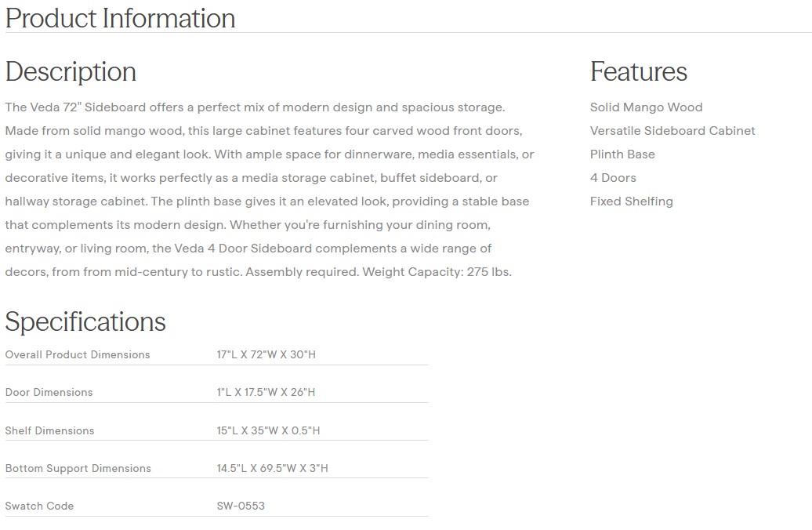The width and height of the screenshot is (812, 530).
Task: Click the Features section heading
Action: pos(638,71)
